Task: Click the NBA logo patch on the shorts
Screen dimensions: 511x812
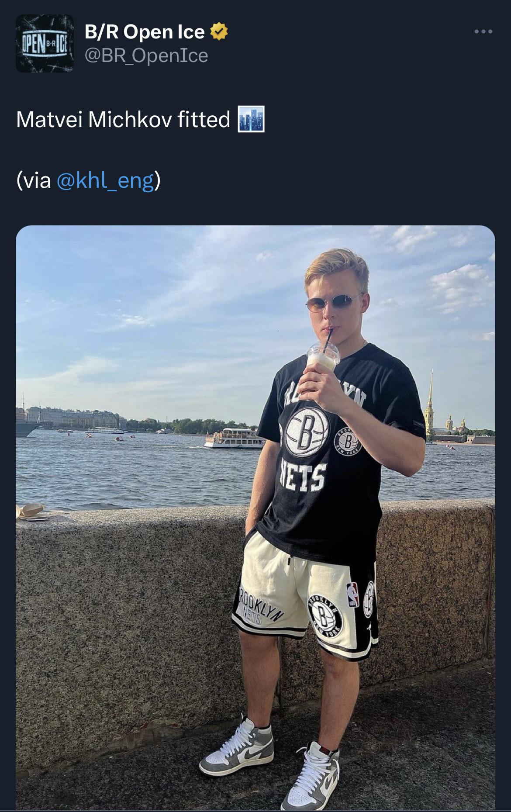Action: pos(352,594)
